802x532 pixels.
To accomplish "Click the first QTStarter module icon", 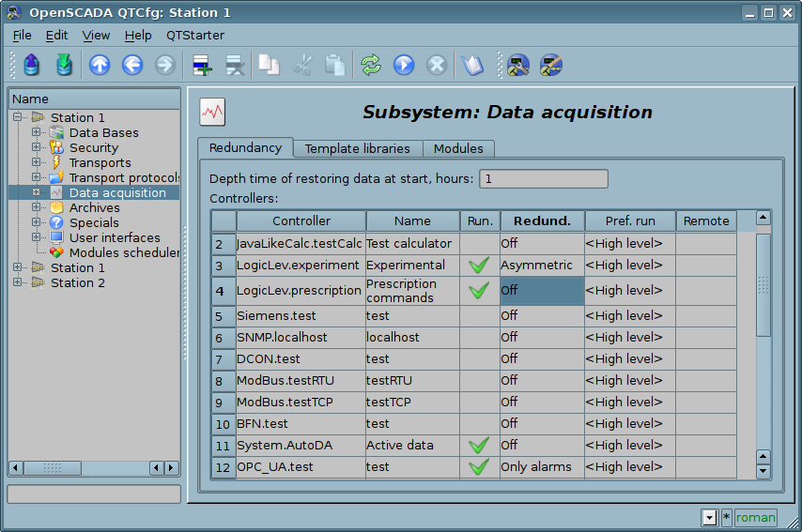I will tap(518, 66).
